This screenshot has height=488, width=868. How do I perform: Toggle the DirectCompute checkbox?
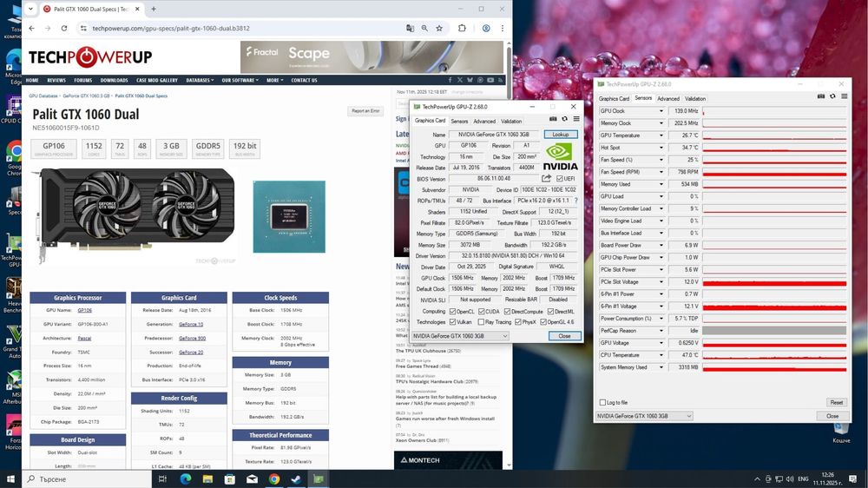(x=507, y=312)
